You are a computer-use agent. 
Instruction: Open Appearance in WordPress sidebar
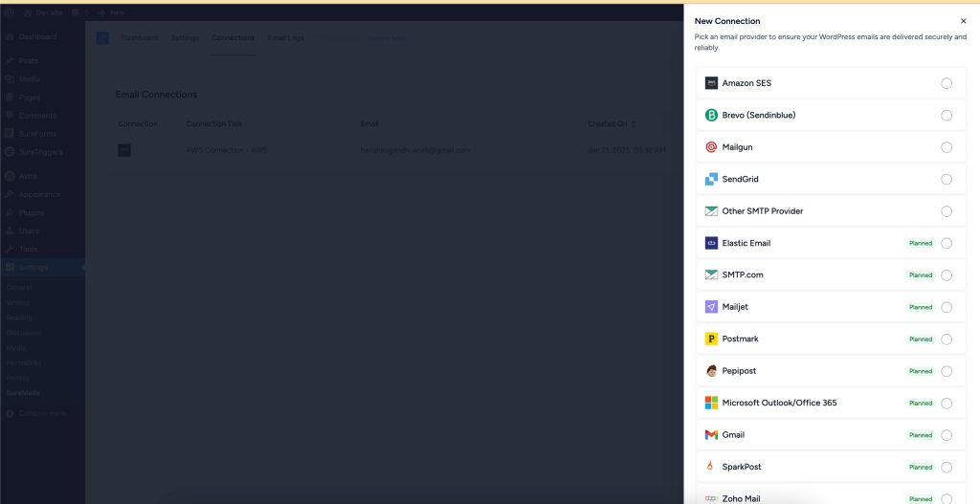[x=39, y=194]
